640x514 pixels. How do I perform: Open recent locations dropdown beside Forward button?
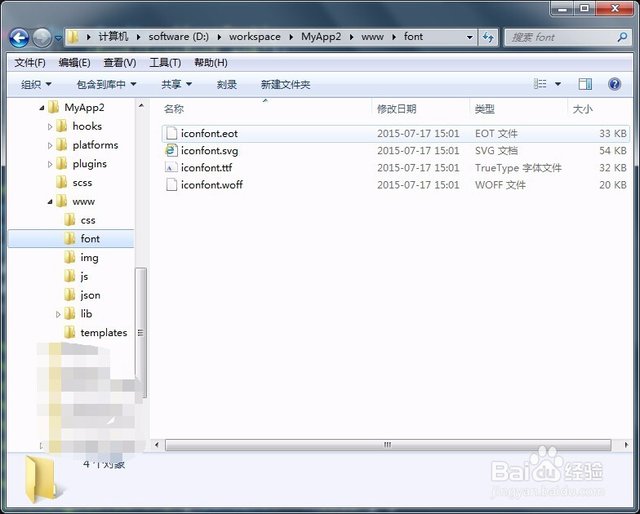point(58,38)
